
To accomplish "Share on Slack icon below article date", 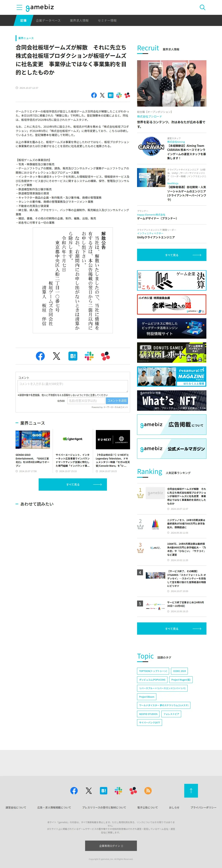I will pyautogui.click(x=119, y=95).
